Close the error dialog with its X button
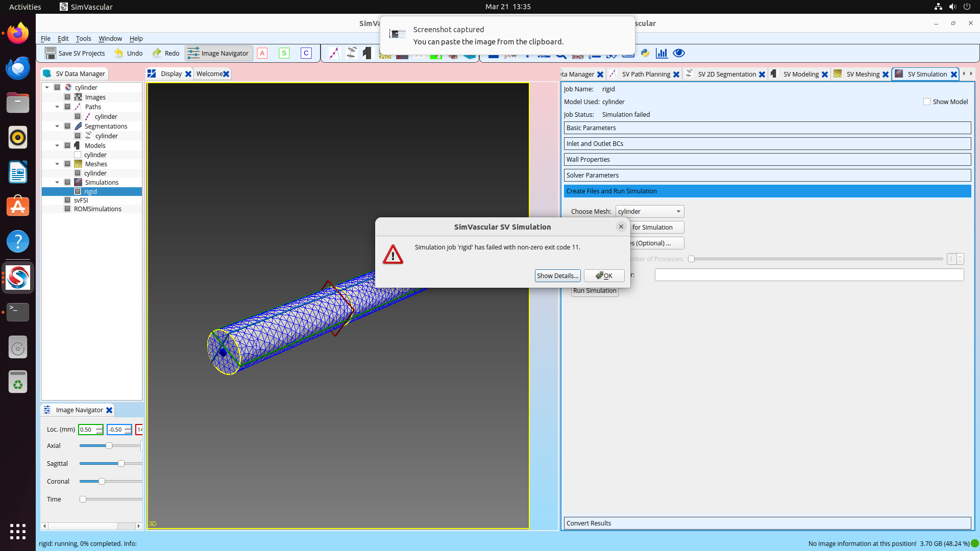 point(621,227)
